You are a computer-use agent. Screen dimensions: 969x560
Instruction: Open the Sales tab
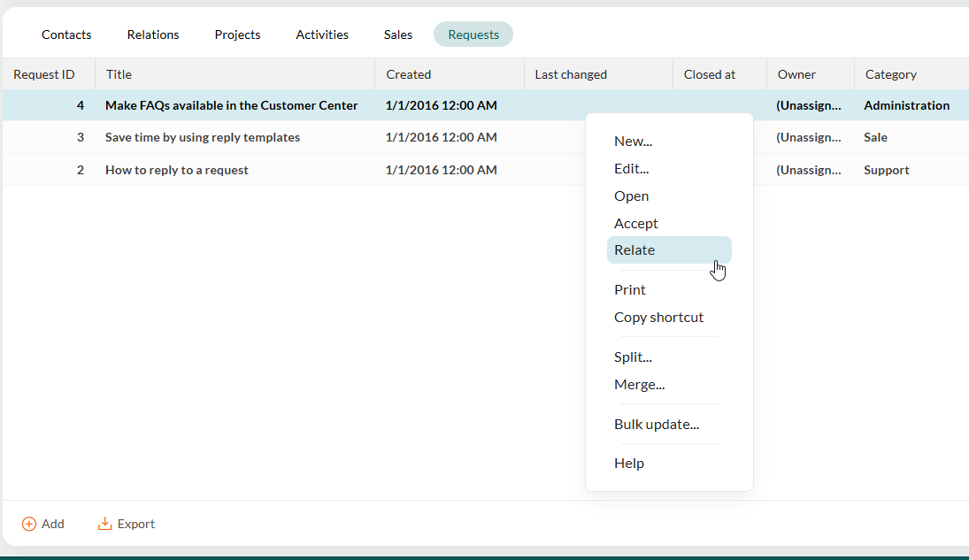pos(397,35)
